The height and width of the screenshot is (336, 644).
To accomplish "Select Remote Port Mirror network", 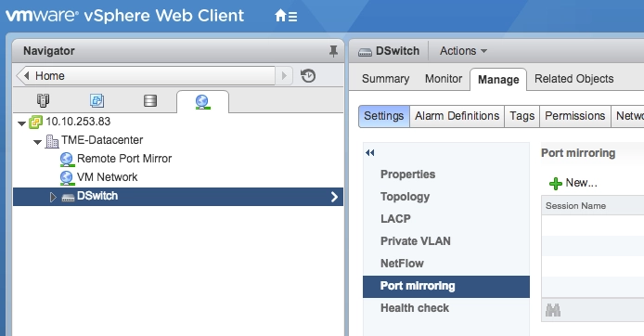I will point(124,159).
